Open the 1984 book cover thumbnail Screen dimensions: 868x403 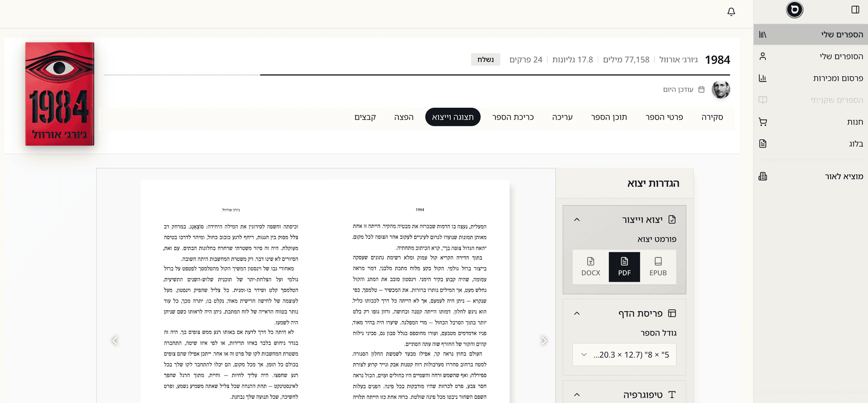click(60, 94)
